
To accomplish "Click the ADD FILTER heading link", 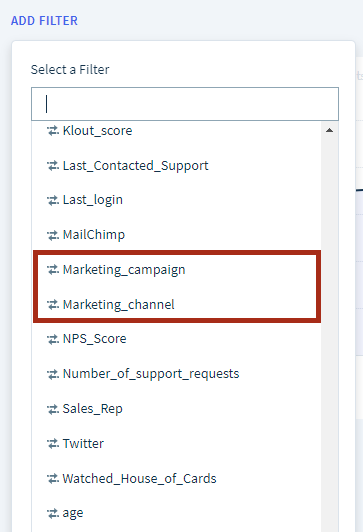I will 44,21.
